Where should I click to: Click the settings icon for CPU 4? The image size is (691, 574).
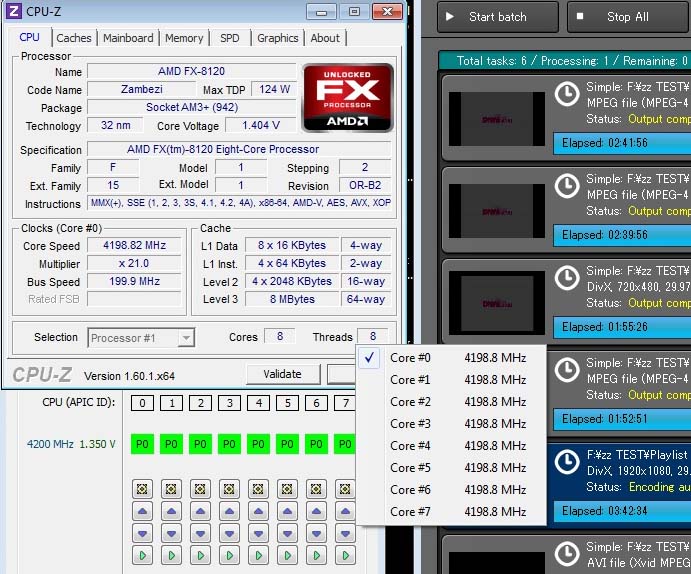point(258,489)
